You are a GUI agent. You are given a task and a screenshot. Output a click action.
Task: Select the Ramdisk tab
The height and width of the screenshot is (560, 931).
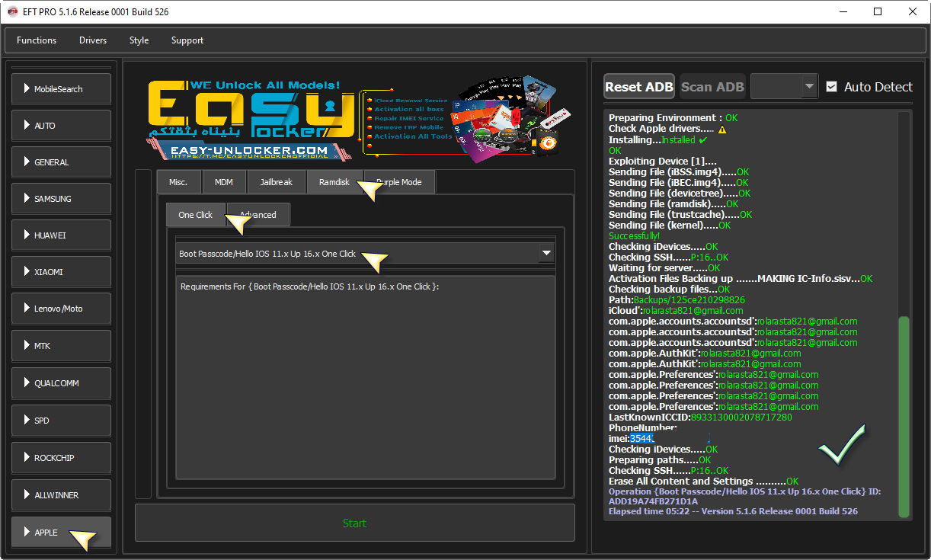(334, 182)
